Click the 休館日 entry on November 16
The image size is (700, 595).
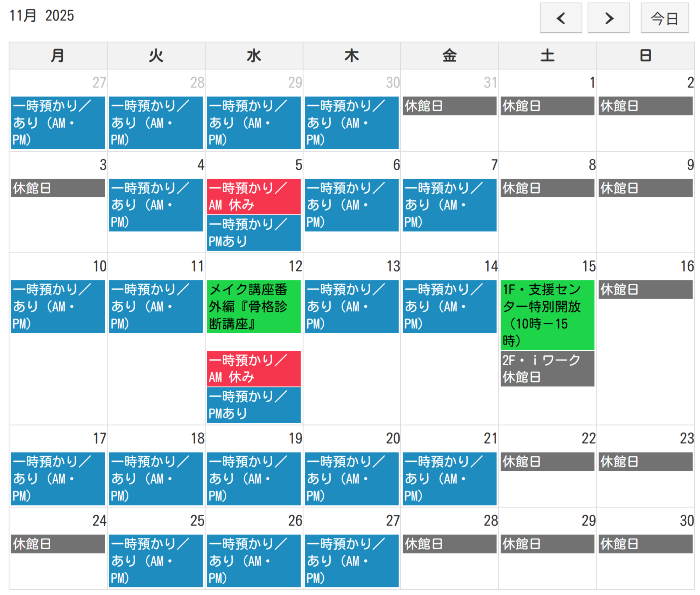pyautogui.click(x=645, y=290)
